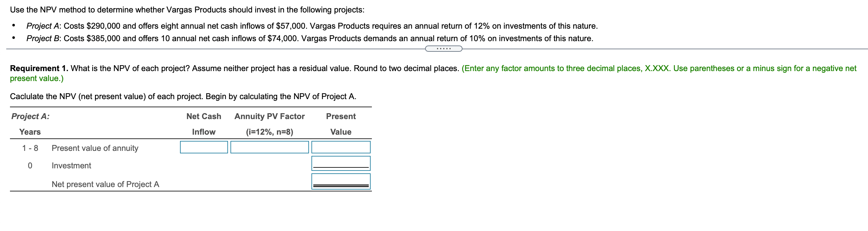
Task: Click the Net present value of Project A label
Action: [x=106, y=184]
